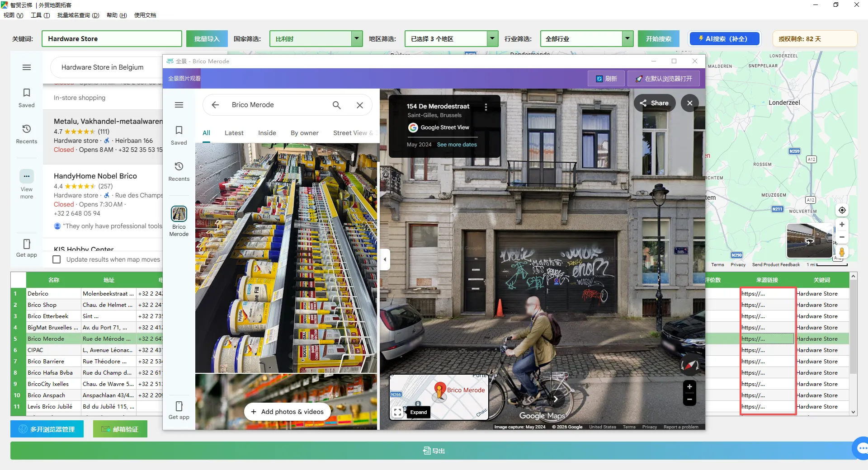Collapse the photo side panel arrow

[x=385, y=259]
